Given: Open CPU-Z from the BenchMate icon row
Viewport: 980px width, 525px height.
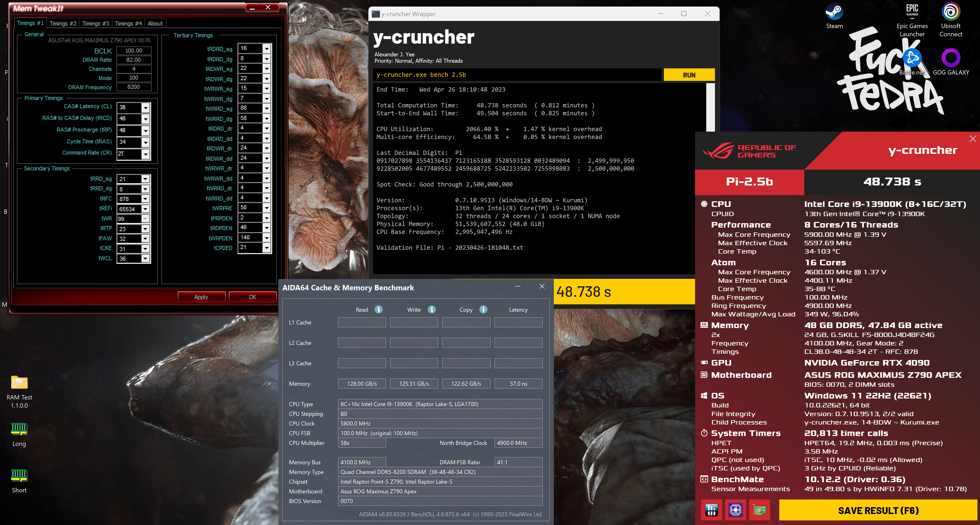Looking at the screenshot, I should point(735,510).
